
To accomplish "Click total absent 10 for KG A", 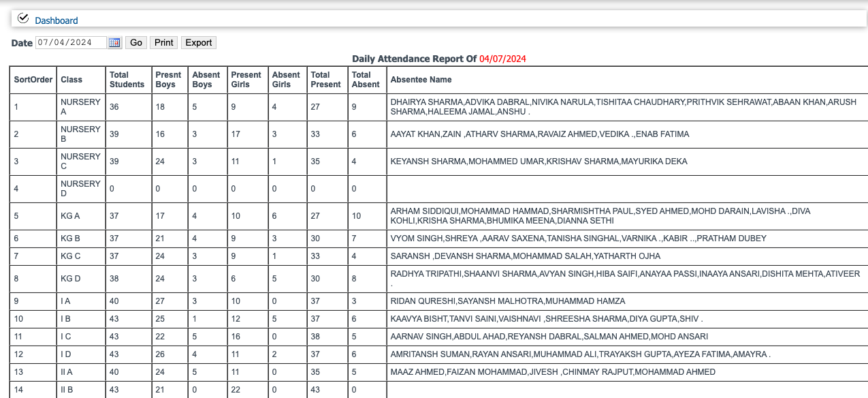I will 366,216.
